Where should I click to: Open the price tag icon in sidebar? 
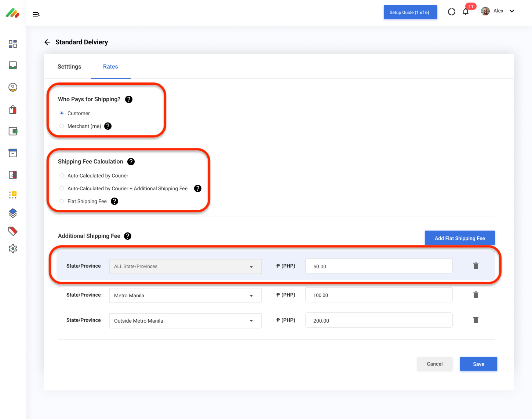[13, 231]
